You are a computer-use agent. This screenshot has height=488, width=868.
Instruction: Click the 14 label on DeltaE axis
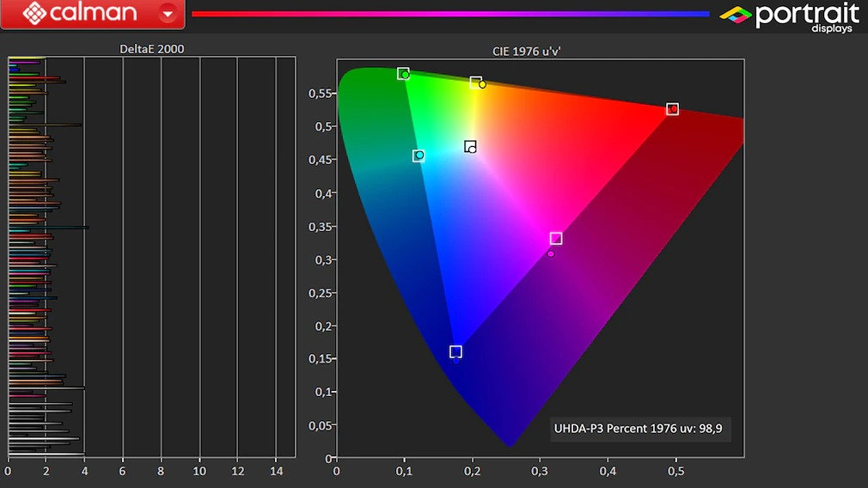(x=276, y=471)
